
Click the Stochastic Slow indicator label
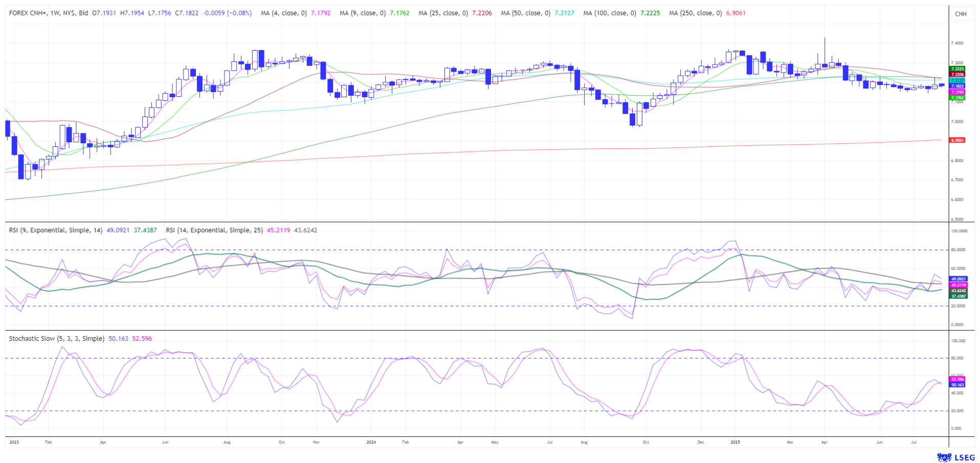coord(56,339)
